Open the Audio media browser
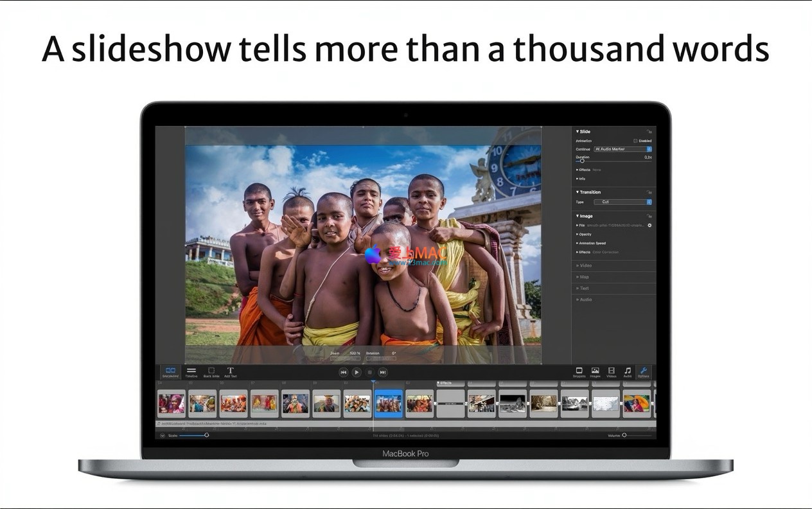The width and height of the screenshot is (812, 509). (628, 372)
